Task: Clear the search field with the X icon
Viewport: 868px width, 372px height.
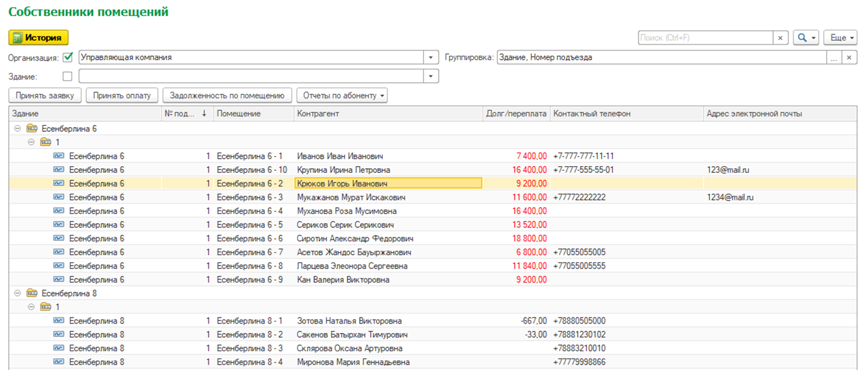Action: pos(780,38)
